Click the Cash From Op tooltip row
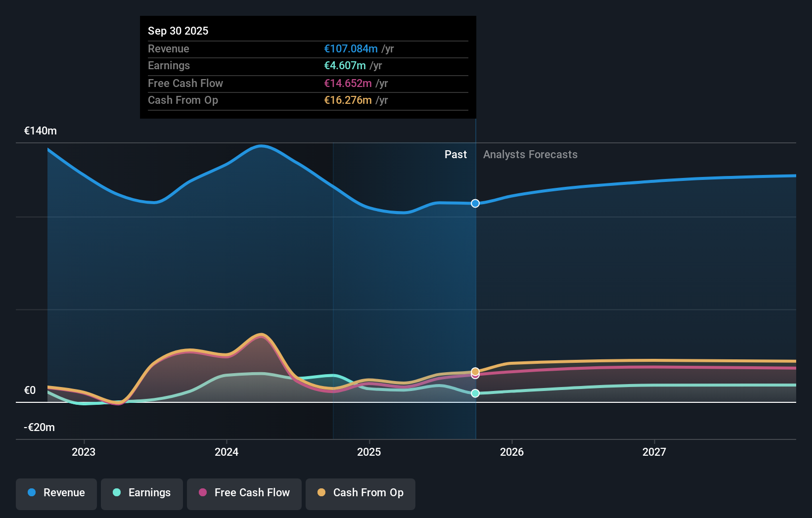 pos(308,100)
